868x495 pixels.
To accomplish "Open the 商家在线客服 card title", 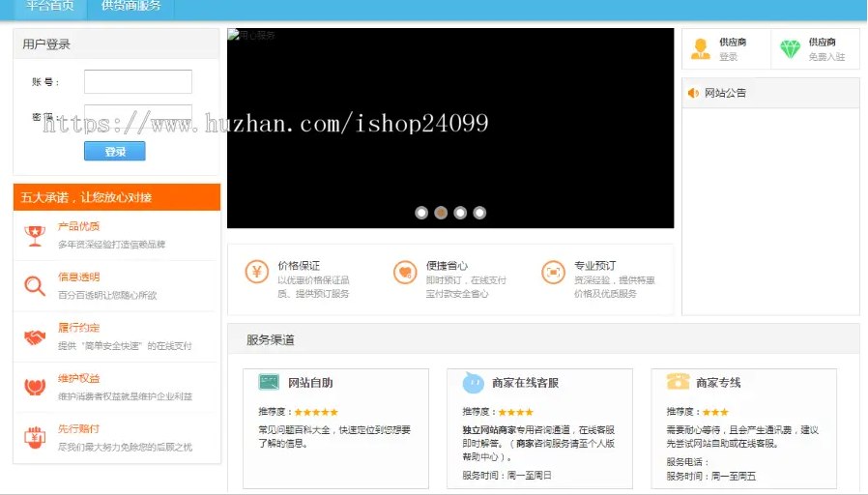I will pos(525,383).
